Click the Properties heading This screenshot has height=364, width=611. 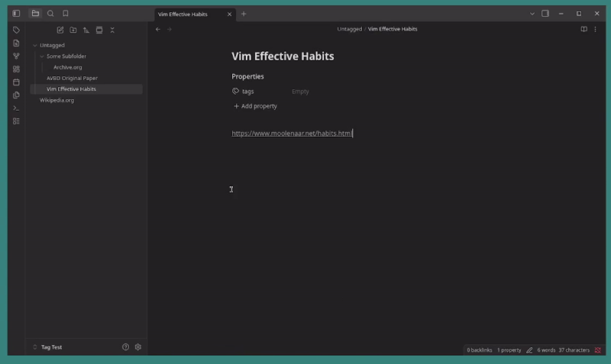247,76
